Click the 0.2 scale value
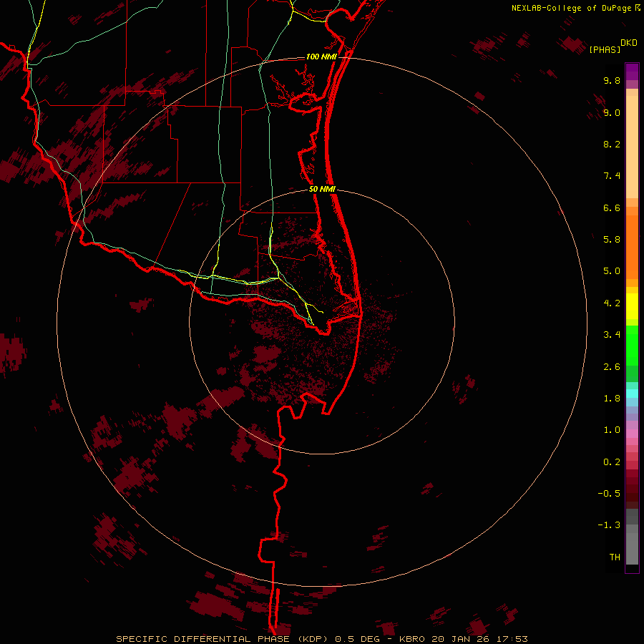 pyautogui.click(x=612, y=462)
